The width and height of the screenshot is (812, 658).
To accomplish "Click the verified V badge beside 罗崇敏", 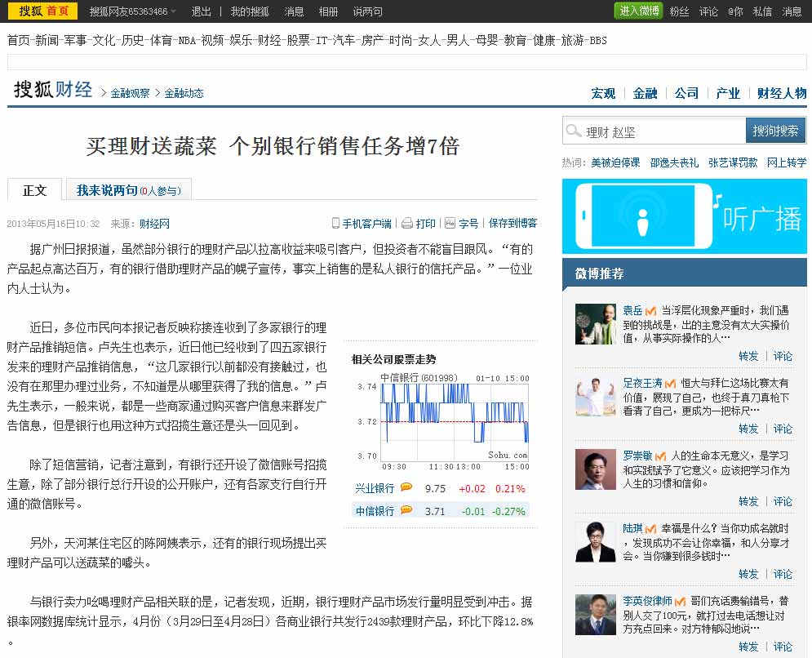I will point(660,456).
